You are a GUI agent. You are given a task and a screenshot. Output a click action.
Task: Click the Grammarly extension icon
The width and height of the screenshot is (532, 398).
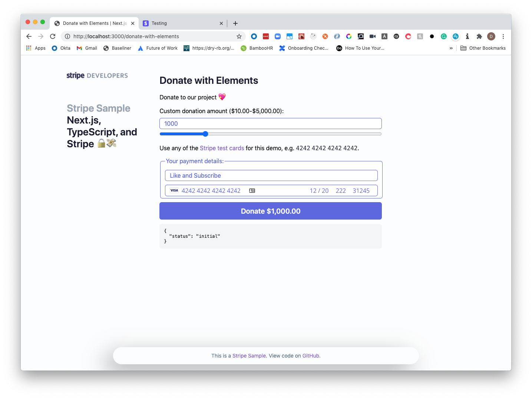click(444, 36)
